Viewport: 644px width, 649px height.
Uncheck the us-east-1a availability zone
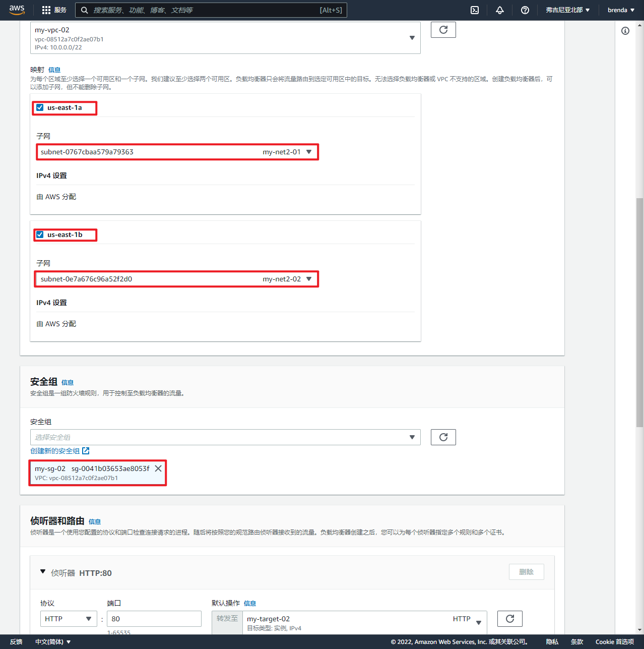(40, 107)
